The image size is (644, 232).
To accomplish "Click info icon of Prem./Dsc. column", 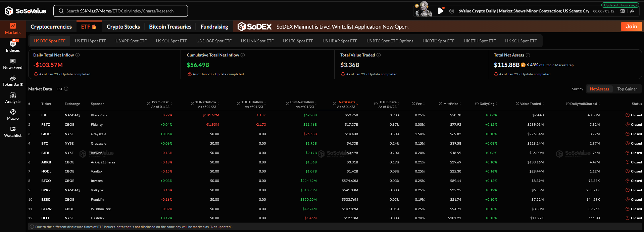I will point(149,104).
